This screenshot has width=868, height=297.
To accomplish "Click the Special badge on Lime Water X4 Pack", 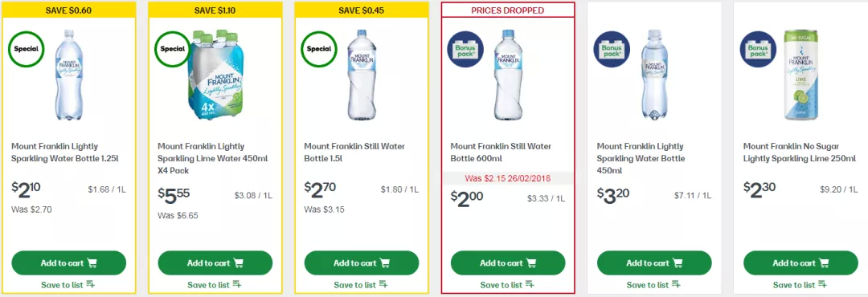I will pyautogui.click(x=173, y=49).
